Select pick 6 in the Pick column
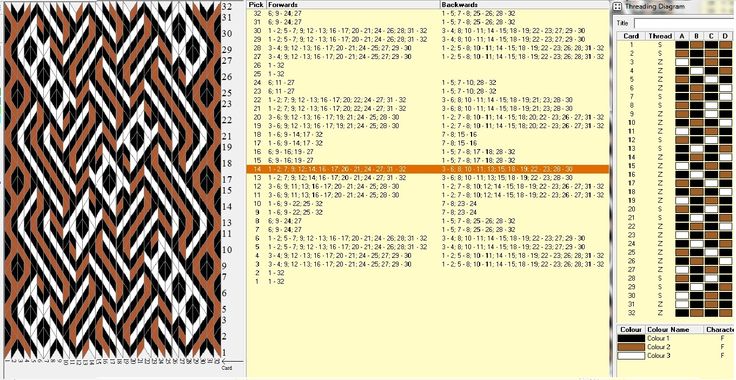The height and width of the screenshot is (380, 736). tap(257, 238)
